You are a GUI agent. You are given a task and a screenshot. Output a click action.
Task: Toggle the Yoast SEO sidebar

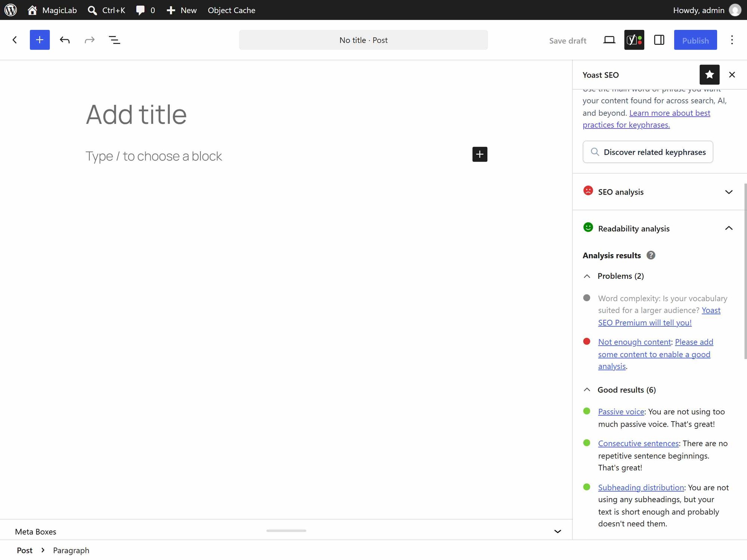click(x=634, y=40)
